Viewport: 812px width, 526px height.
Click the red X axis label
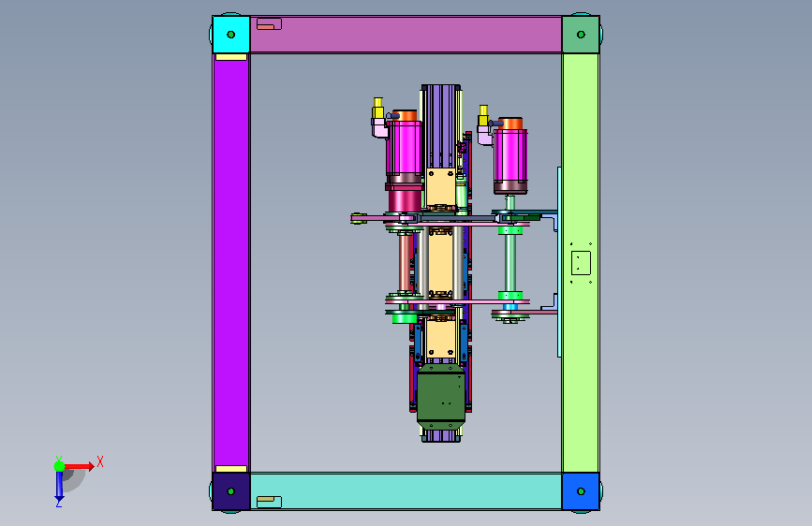(100, 461)
